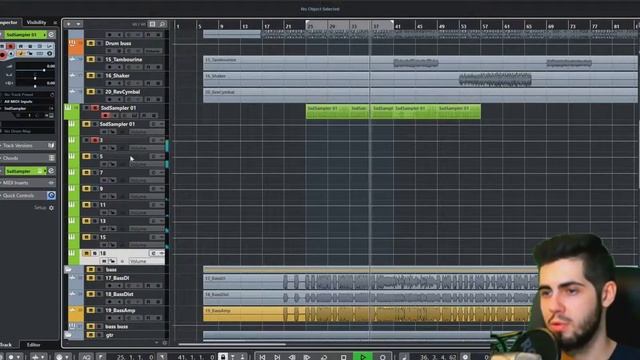Open Track Versions icon in inspector

[x=51, y=145]
